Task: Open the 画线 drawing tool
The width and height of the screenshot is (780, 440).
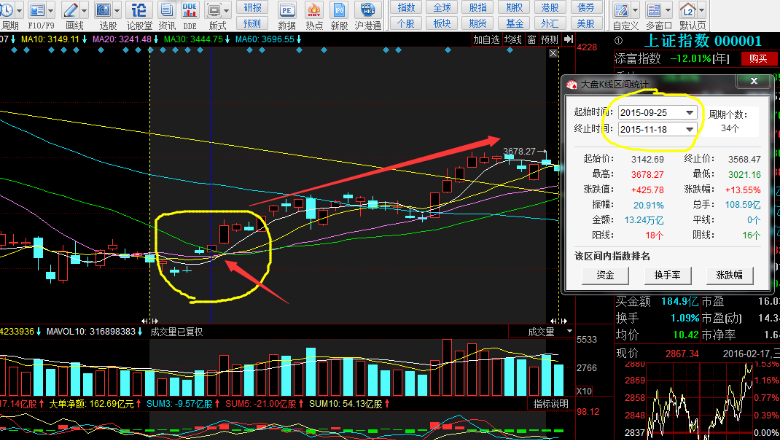Action: coord(73,14)
